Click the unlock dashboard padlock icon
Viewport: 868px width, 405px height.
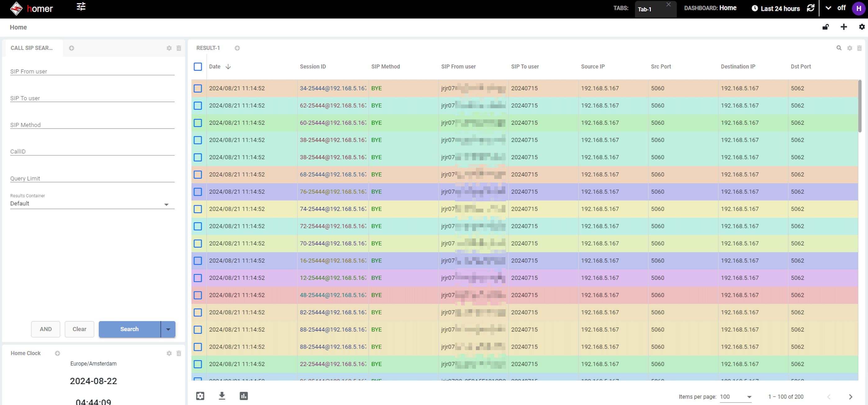(825, 27)
